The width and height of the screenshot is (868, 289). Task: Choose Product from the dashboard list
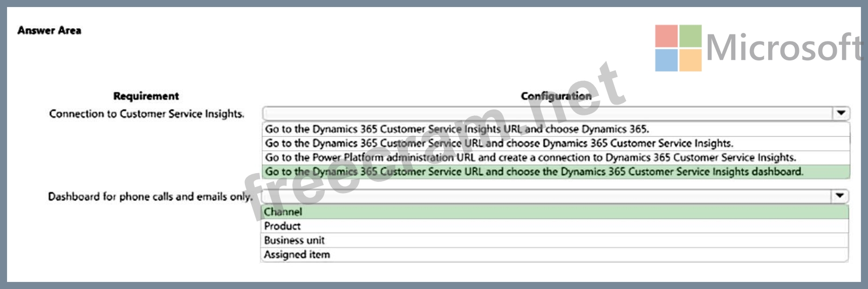pyautogui.click(x=282, y=226)
